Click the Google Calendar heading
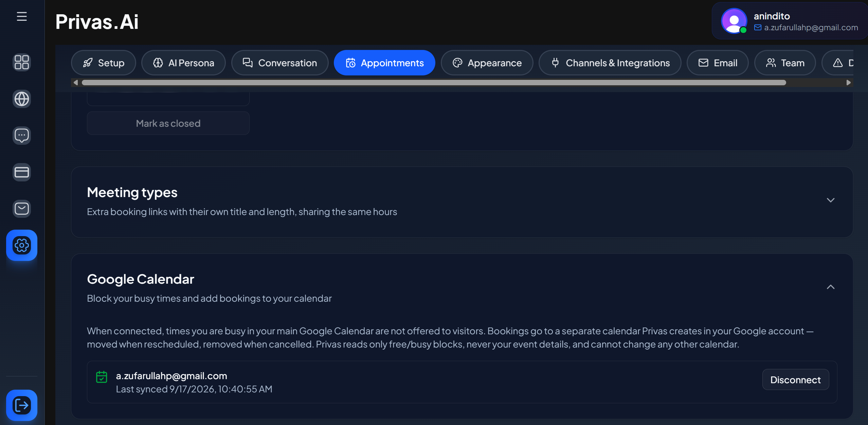Viewport: 868px width, 425px height. 141,279
